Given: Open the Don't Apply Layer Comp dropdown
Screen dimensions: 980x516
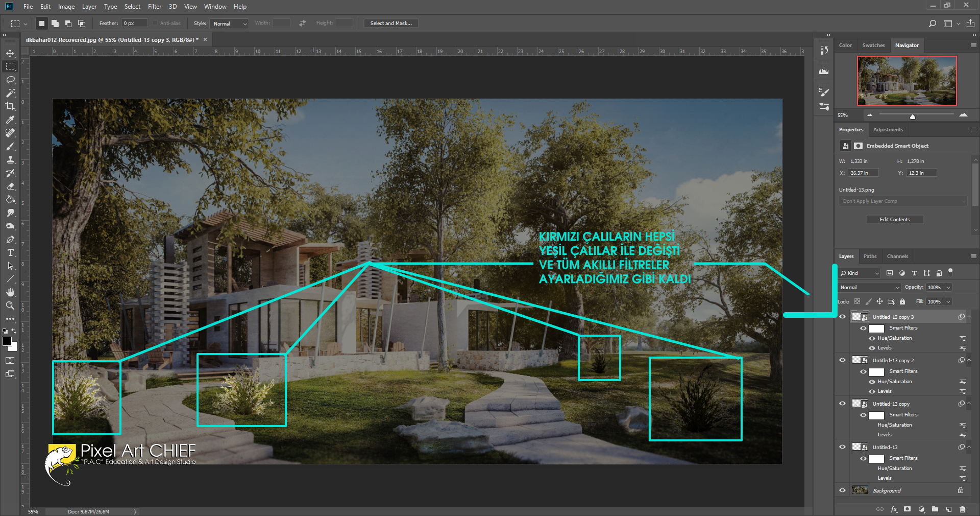Looking at the screenshot, I should click(x=902, y=201).
